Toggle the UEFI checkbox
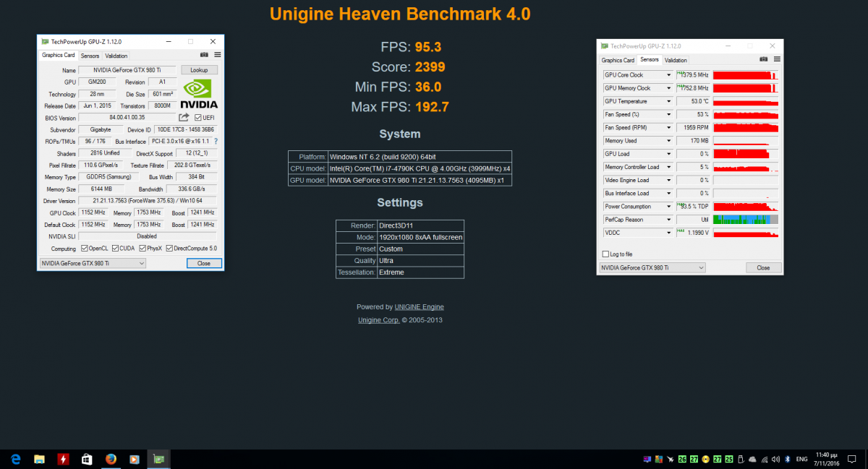The height and width of the screenshot is (469, 868). pyautogui.click(x=197, y=117)
